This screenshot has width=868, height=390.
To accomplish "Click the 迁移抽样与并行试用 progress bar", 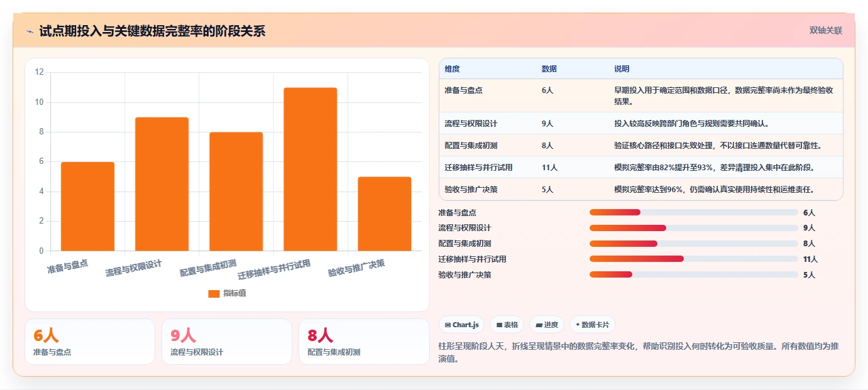I will (x=694, y=259).
